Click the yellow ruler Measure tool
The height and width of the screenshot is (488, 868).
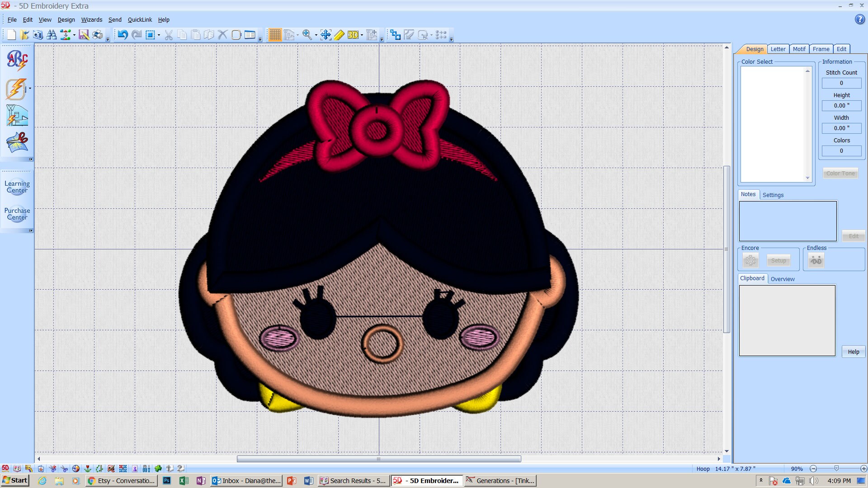point(339,35)
